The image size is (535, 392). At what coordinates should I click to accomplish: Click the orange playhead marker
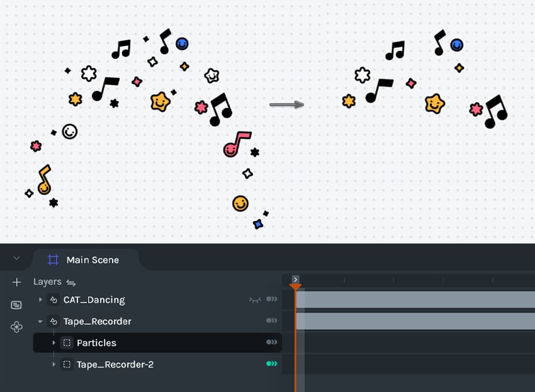click(295, 286)
